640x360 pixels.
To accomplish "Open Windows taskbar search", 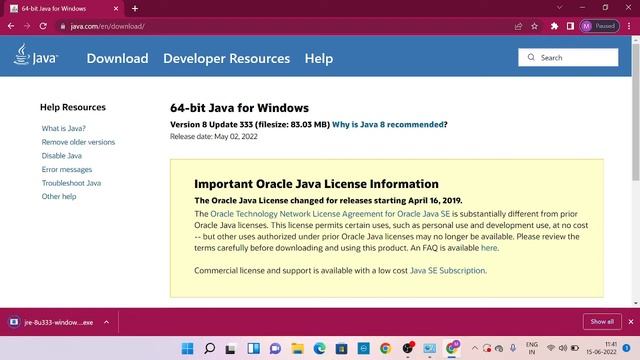I will (x=209, y=348).
